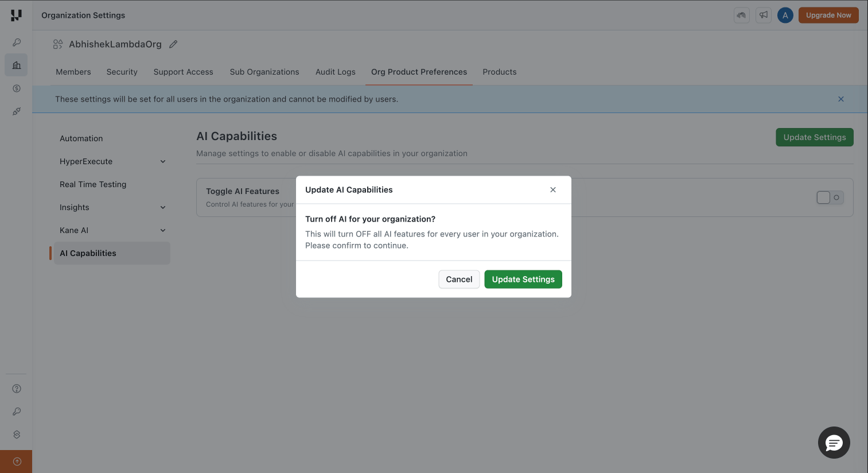Expand the Insights section
Screen dimensions: 868x473
tap(162, 207)
